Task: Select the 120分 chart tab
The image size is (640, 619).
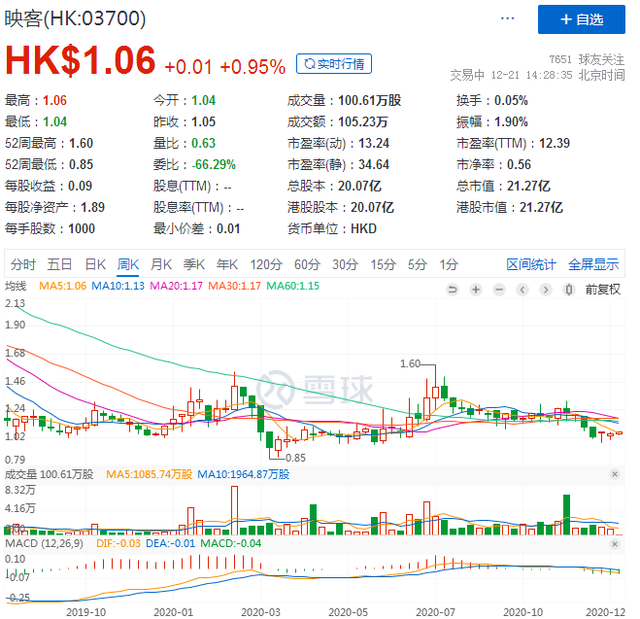Action: coord(266,264)
